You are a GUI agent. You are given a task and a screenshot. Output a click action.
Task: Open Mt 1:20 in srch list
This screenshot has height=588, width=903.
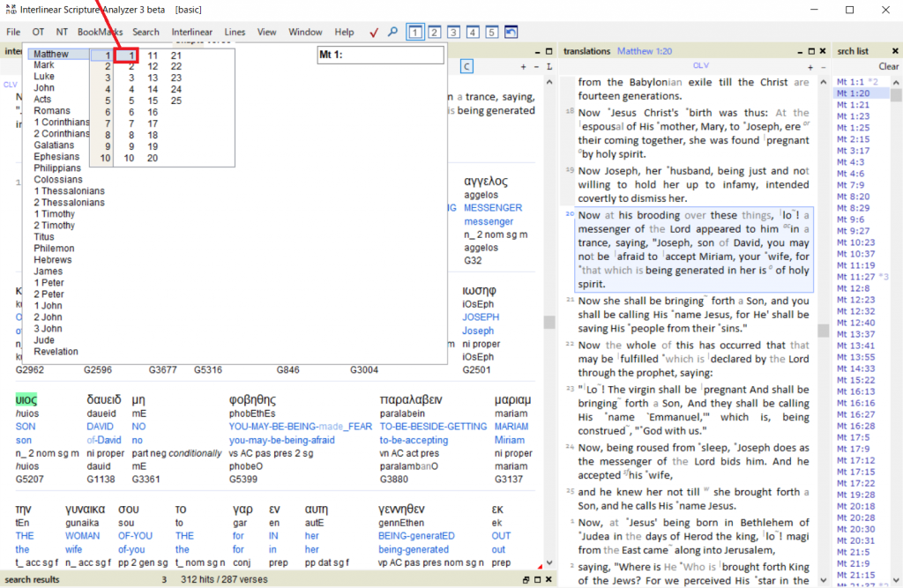[x=853, y=93]
